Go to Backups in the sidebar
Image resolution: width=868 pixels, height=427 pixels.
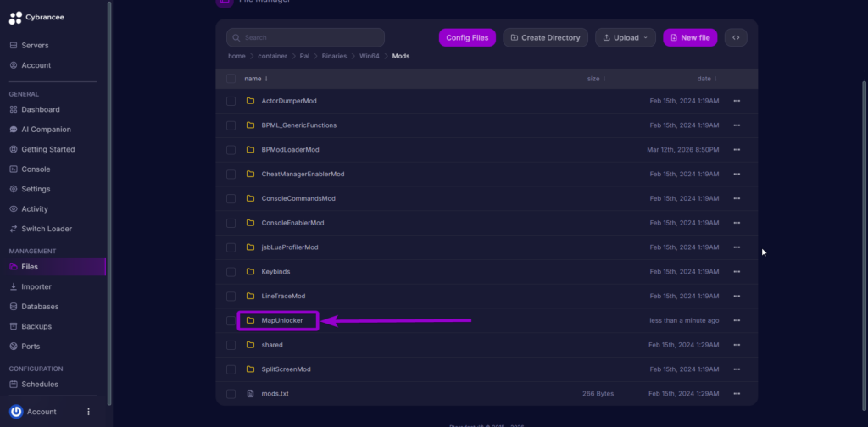[36, 326]
